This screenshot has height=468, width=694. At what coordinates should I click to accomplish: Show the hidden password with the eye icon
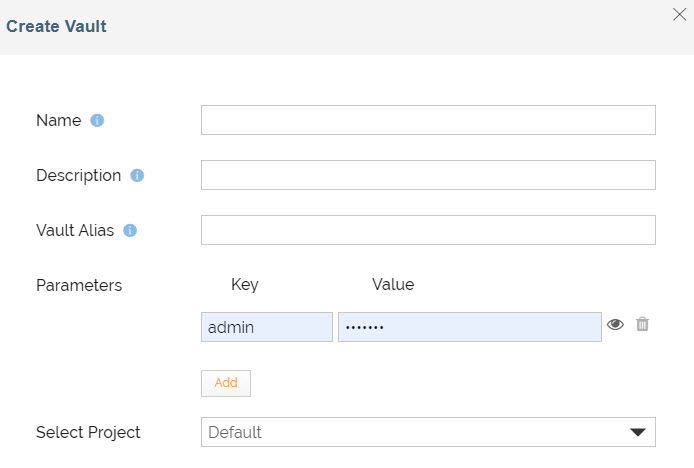coord(615,324)
